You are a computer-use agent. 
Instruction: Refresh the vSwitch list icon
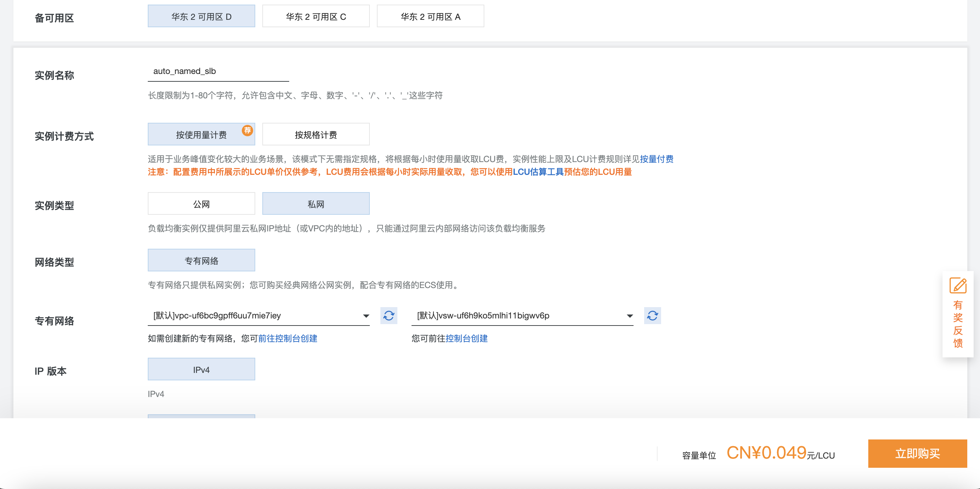click(x=652, y=315)
